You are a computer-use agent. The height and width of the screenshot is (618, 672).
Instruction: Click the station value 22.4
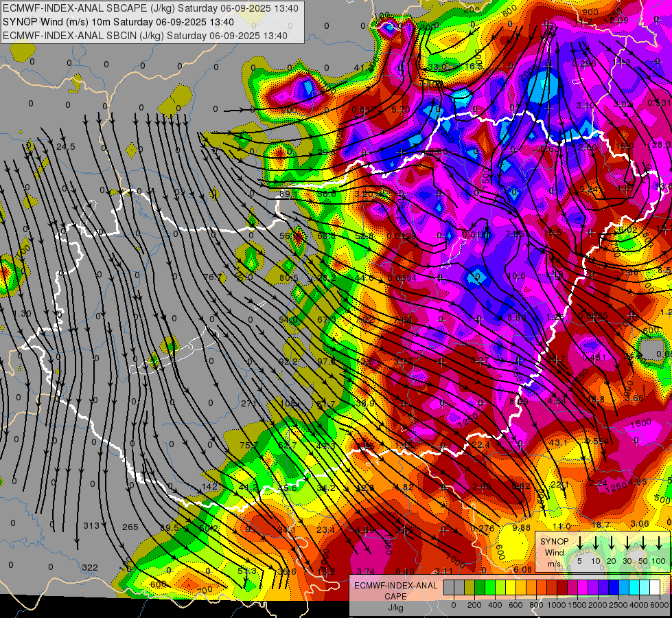pyautogui.click(x=480, y=445)
